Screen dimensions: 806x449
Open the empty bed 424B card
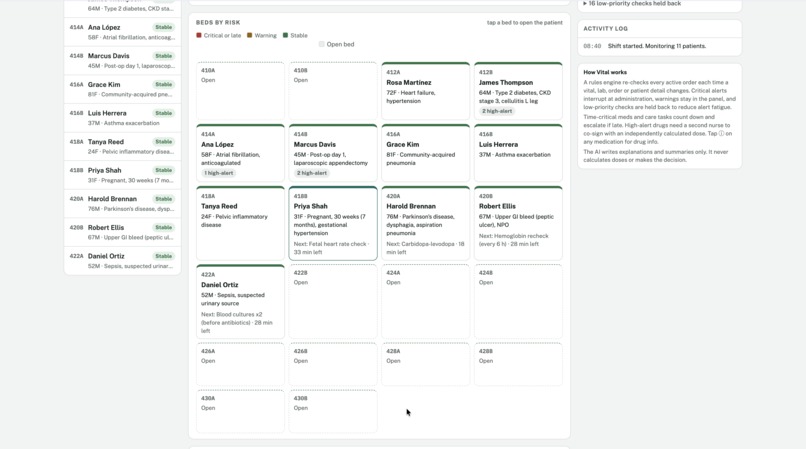(518, 302)
